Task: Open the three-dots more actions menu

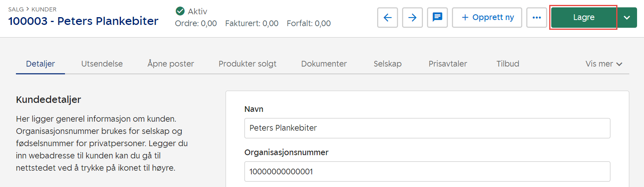Action: click(537, 18)
